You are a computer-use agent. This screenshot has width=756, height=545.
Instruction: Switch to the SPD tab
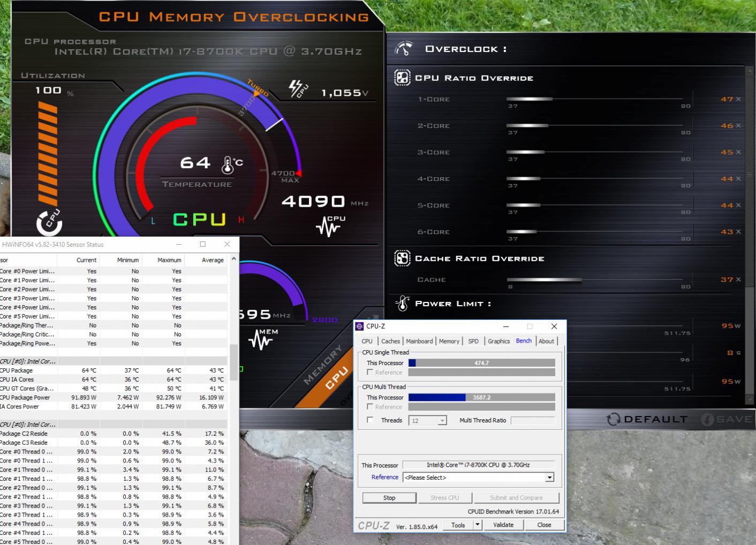(473, 341)
